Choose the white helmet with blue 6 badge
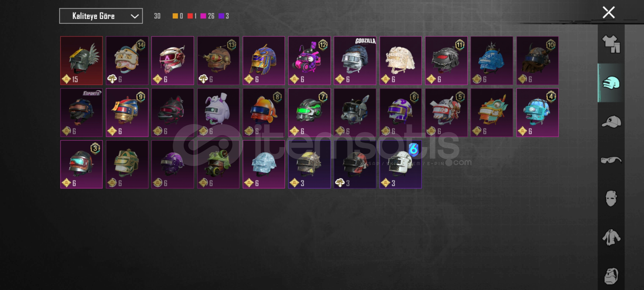 click(x=401, y=164)
